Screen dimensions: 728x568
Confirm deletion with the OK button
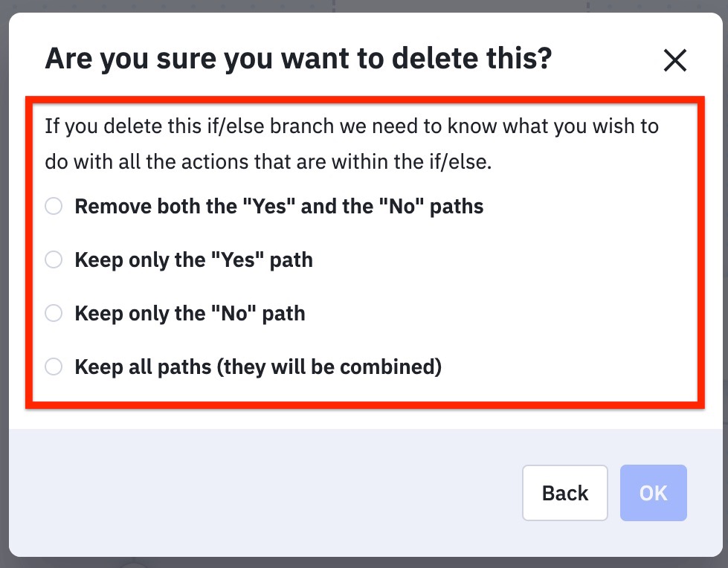click(x=654, y=493)
